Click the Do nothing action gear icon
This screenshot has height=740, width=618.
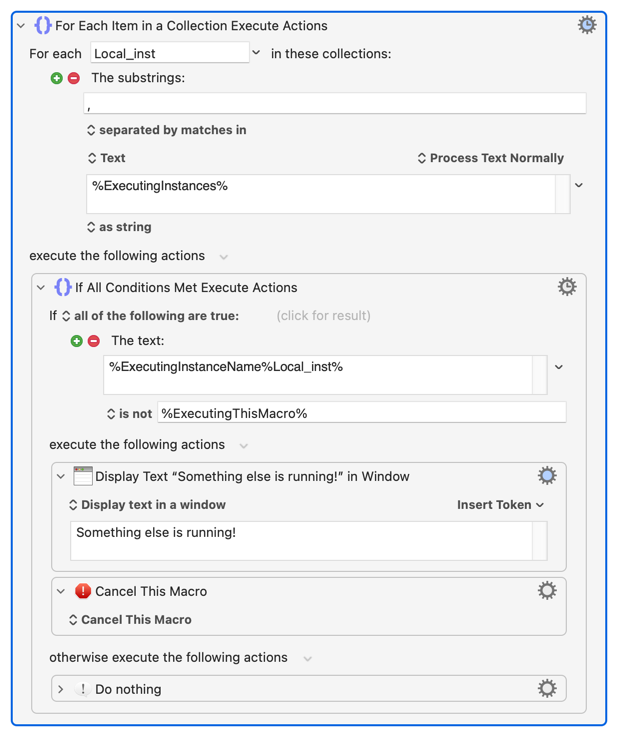(547, 688)
